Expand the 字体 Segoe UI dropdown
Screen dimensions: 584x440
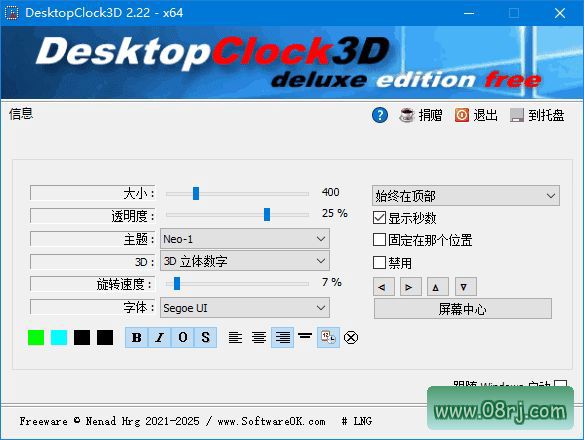(x=245, y=308)
